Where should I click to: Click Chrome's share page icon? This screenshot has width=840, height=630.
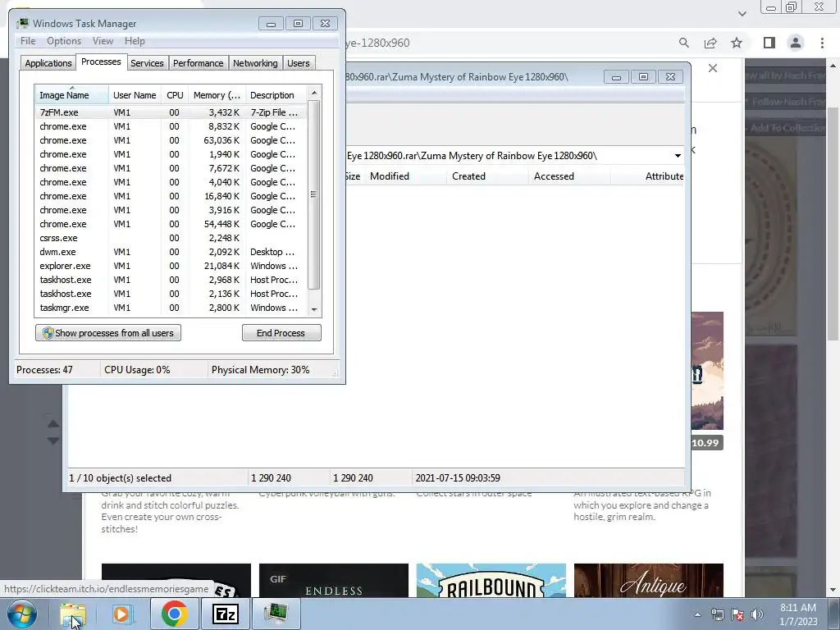pos(710,43)
